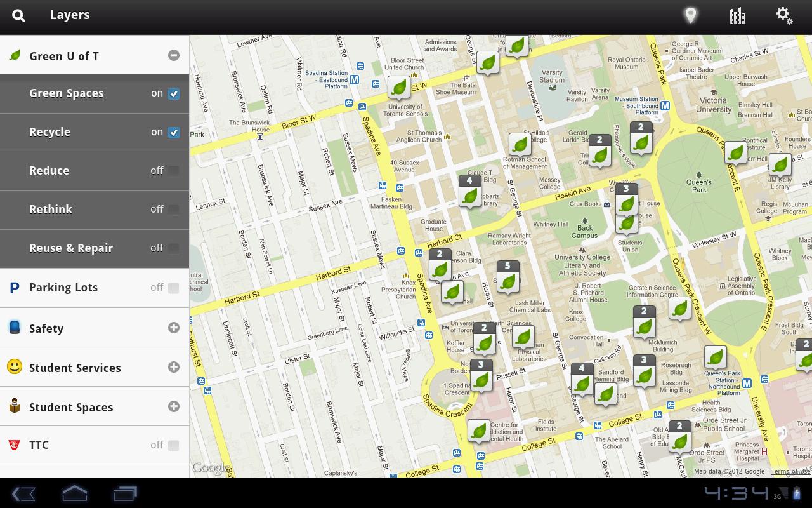Image resolution: width=812 pixels, height=508 pixels.
Task: Uncheck the Recycle layer checkbox
Action: click(174, 133)
